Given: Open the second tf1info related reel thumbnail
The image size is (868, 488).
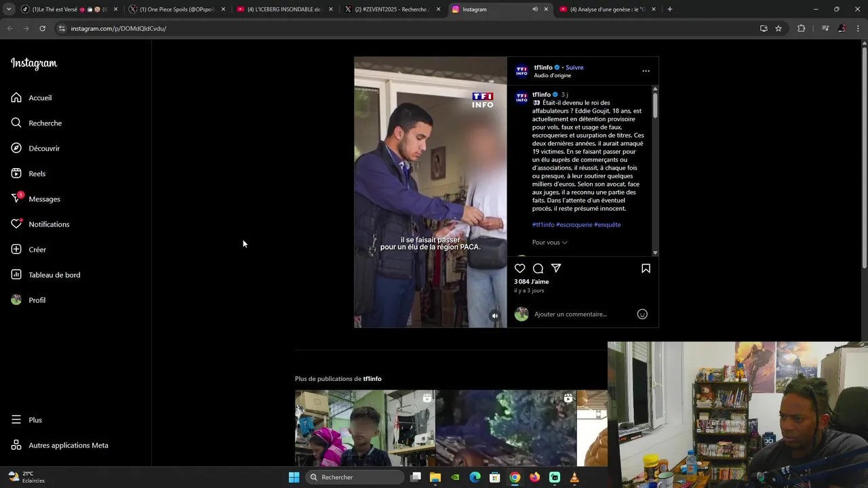Looking at the screenshot, I should [x=506, y=428].
